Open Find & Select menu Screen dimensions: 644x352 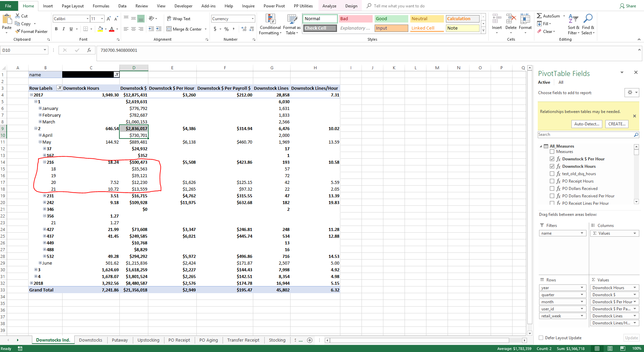[x=588, y=24]
